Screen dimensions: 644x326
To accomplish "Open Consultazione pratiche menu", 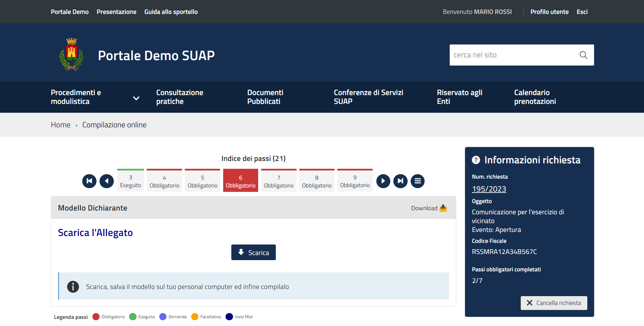I will click(180, 97).
